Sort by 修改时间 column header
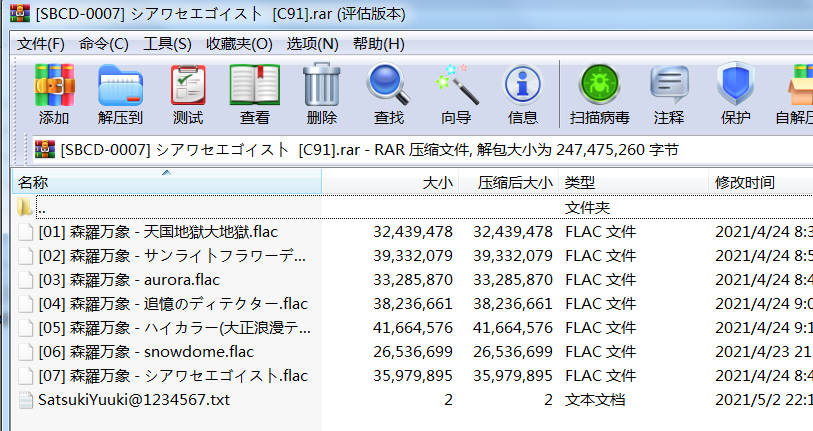Screen dimensions: 813x431 click(743, 183)
